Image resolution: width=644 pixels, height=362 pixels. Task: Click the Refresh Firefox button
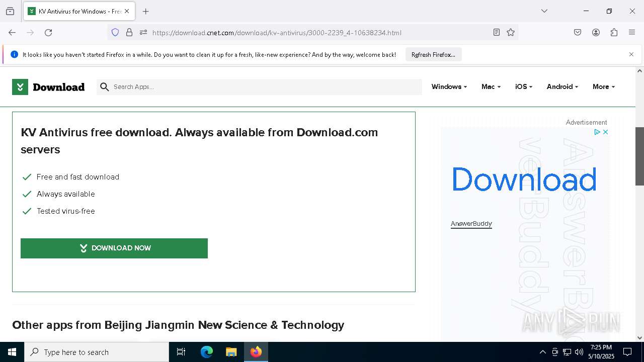point(433,55)
